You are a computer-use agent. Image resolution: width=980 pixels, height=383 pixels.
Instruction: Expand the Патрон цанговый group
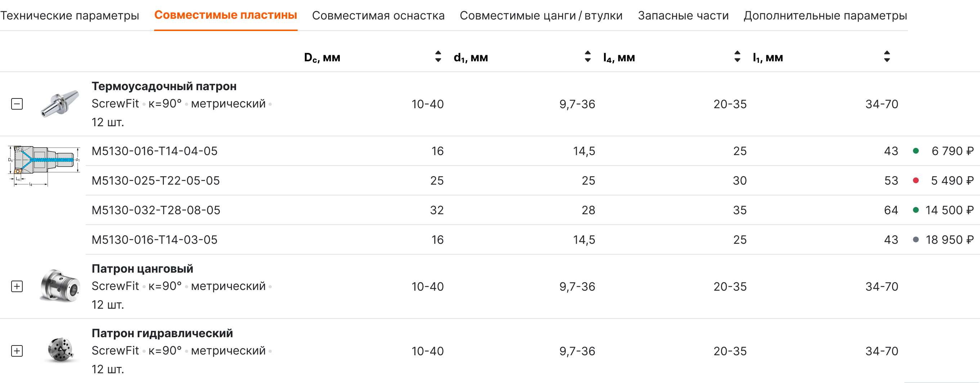coord(17,286)
